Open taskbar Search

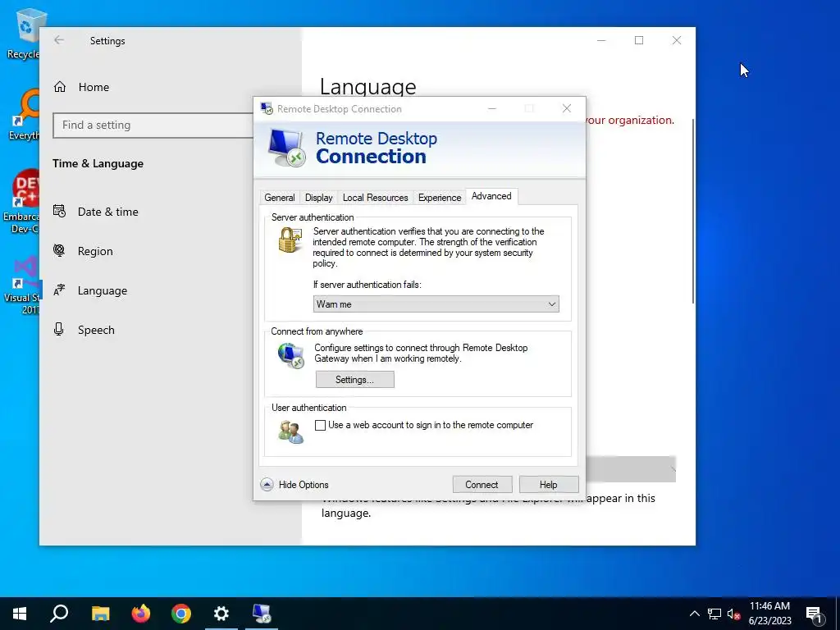[x=59, y=614]
